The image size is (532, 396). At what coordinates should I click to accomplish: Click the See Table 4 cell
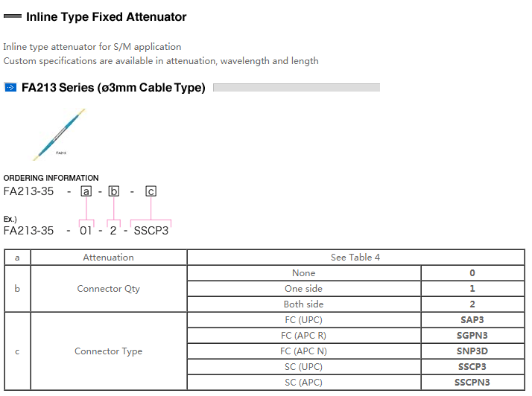tap(355, 258)
